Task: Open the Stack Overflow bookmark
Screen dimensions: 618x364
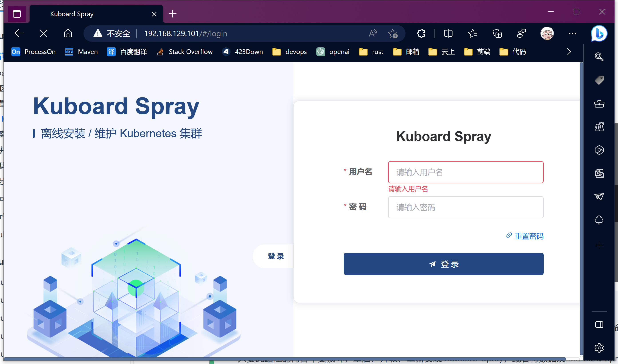Action: [x=185, y=52]
